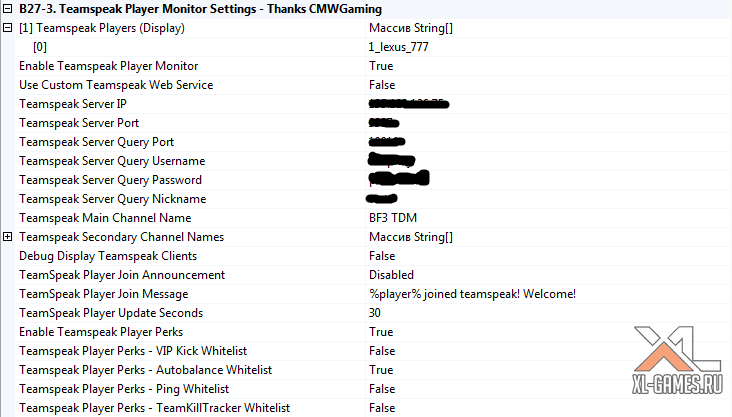732x417 pixels.
Task: Toggle Ping Whitelist False value
Action: 382,389
